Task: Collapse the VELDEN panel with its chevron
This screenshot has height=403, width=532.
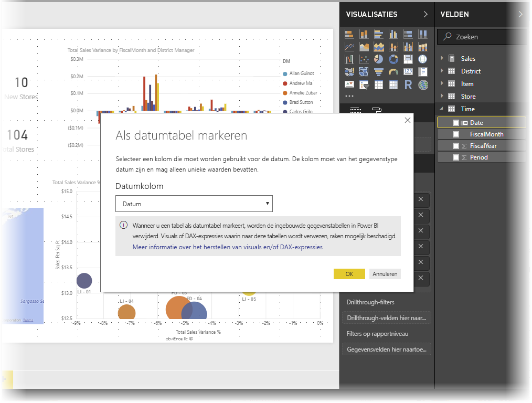Action: 520,14
